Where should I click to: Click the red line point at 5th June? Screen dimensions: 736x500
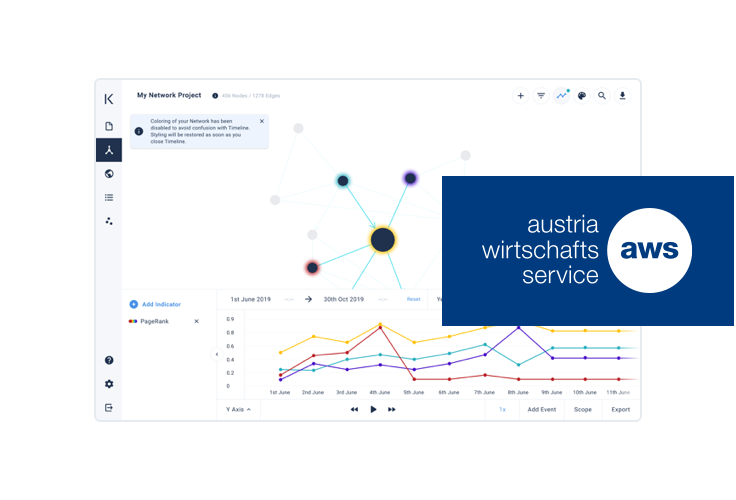point(414,379)
